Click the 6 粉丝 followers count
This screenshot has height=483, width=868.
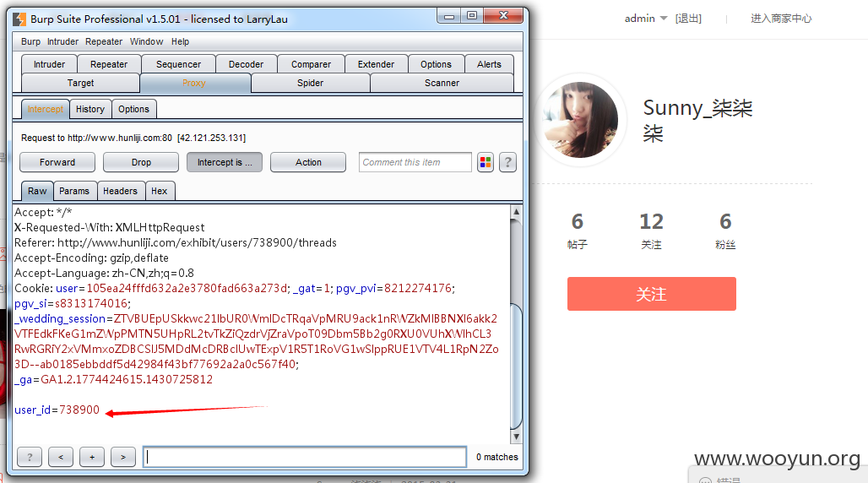(x=725, y=231)
